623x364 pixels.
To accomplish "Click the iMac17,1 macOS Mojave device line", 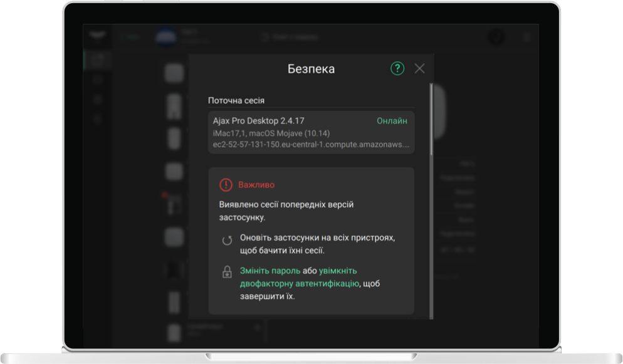I will click(x=271, y=133).
